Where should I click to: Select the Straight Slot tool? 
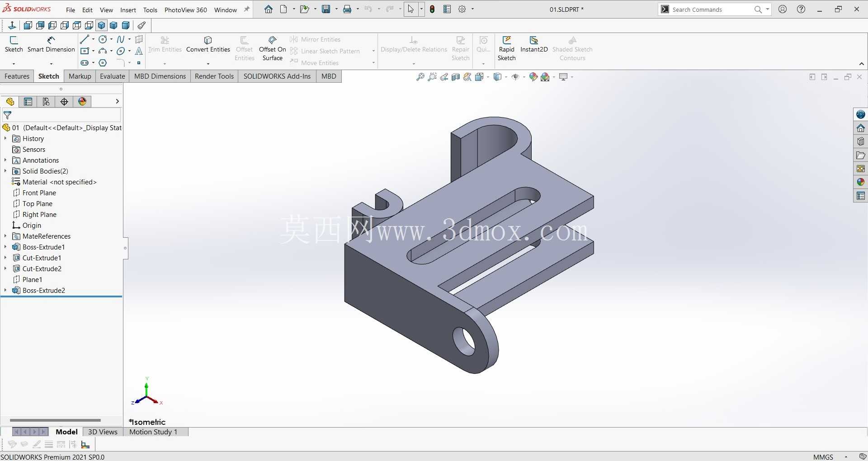click(84, 63)
